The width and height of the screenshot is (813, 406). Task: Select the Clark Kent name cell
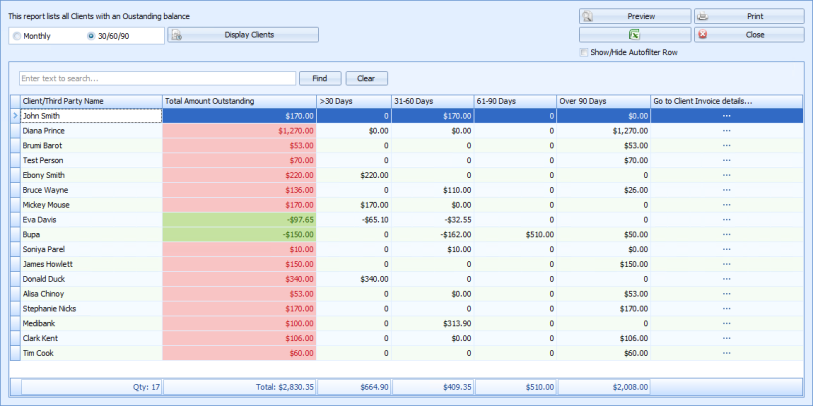[91, 339]
